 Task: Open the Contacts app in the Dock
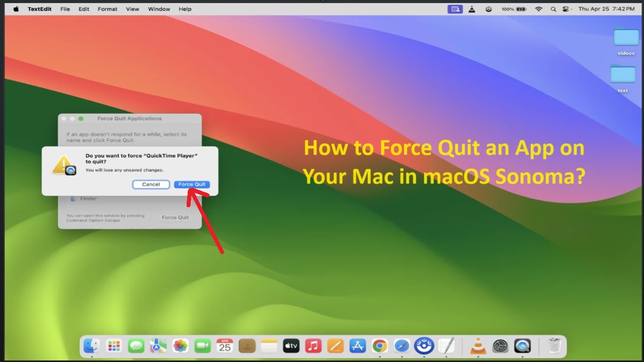click(247, 346)
